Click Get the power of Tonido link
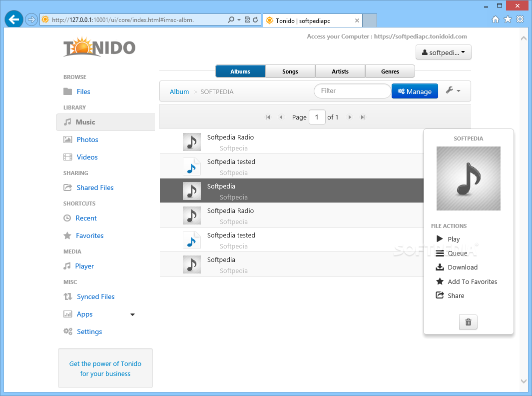The image size is (532, 396). click(x=105, y=368)
